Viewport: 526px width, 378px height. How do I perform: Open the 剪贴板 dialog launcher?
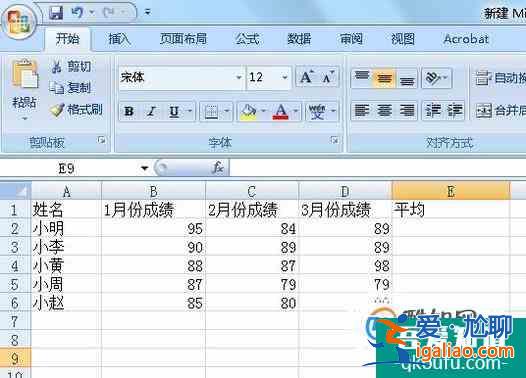102,140
